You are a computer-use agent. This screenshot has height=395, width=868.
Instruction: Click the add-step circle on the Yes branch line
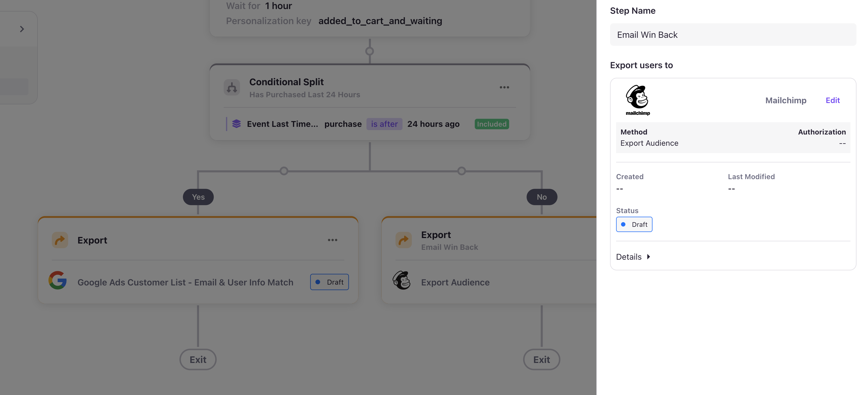point(284,171)
